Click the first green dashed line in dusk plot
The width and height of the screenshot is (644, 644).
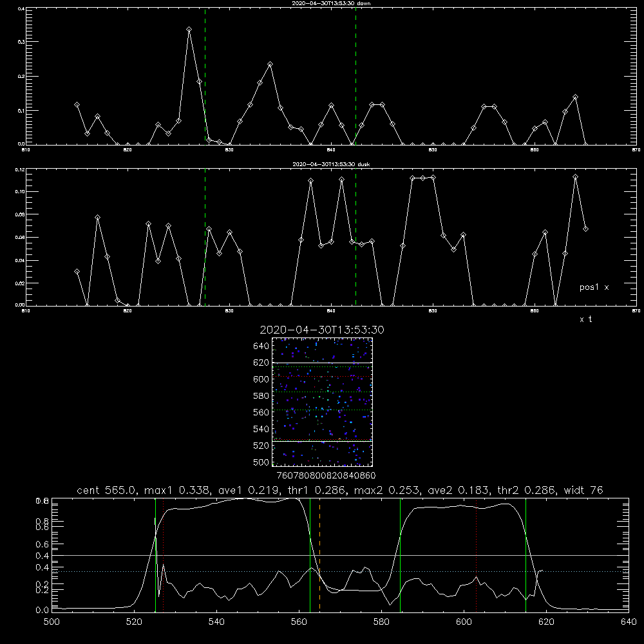pyautogui.click(x=205, y=238)
